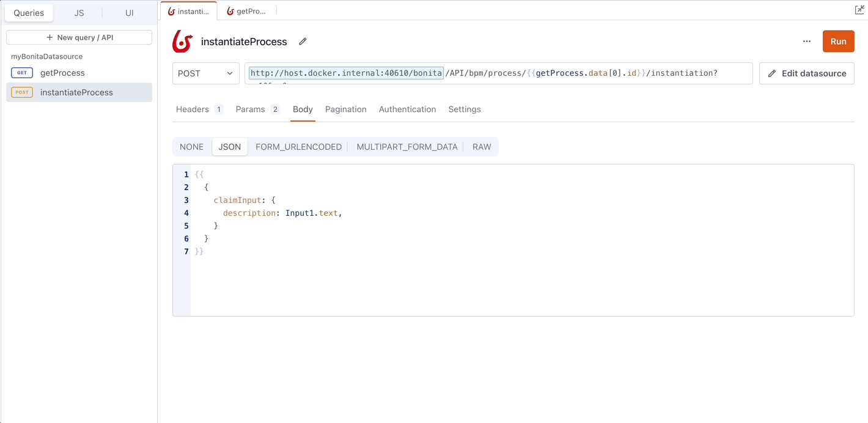This screenshot has width=868, height=423.
Task: Create a new query / API
Action: click(79, 37)
